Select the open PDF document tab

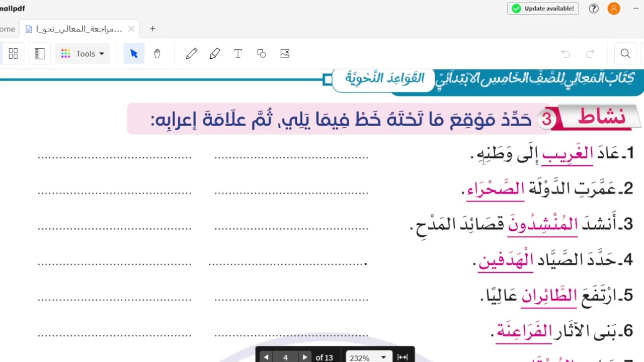pyautogui.click(x=79, y=29)
